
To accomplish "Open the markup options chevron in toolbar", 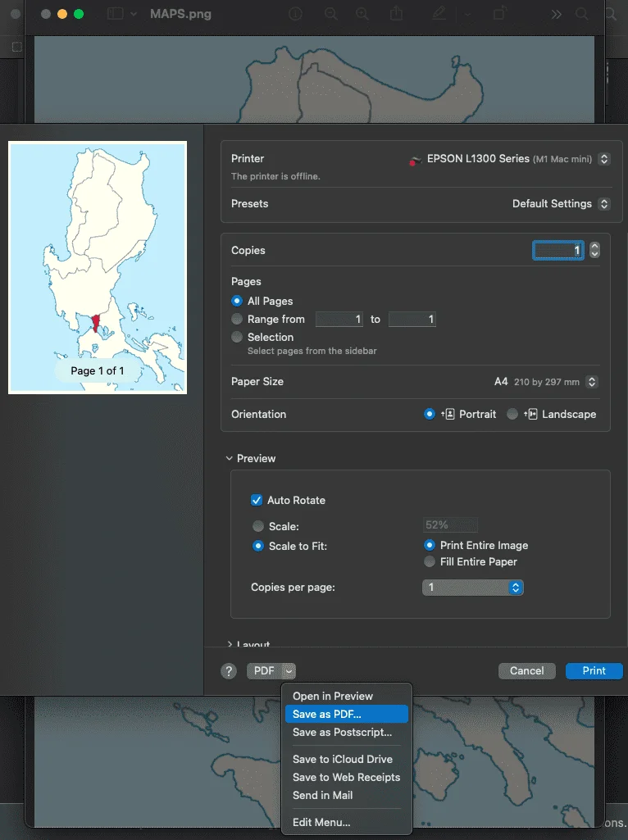I will [x=467, y=15].
